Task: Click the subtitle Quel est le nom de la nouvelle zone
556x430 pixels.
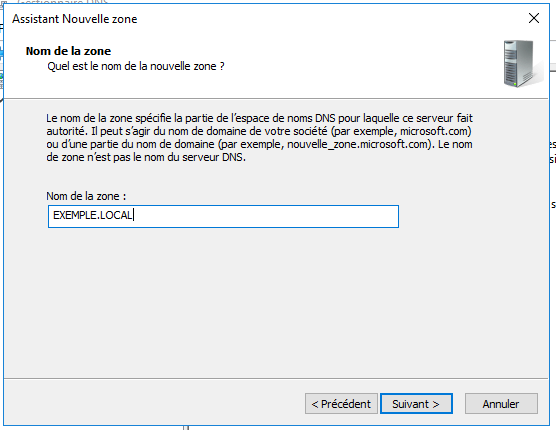Action: [x=136, y=66]
